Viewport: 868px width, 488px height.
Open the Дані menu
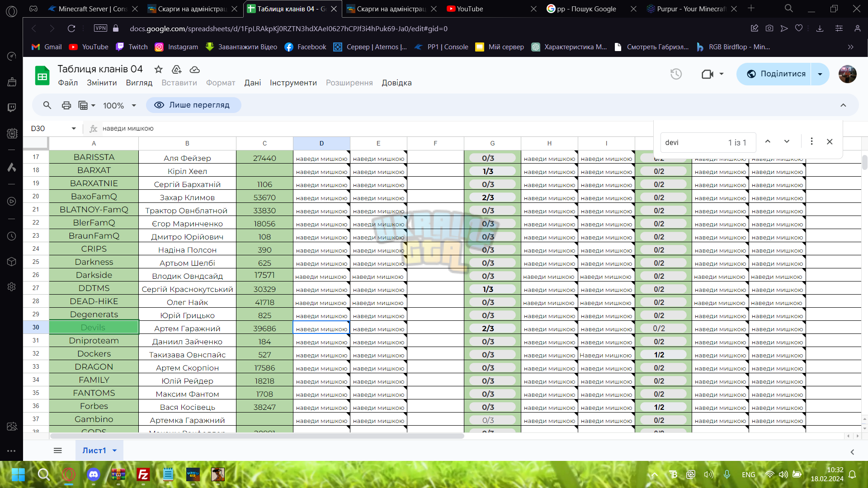pyautogui.click(x=253, y=83)
